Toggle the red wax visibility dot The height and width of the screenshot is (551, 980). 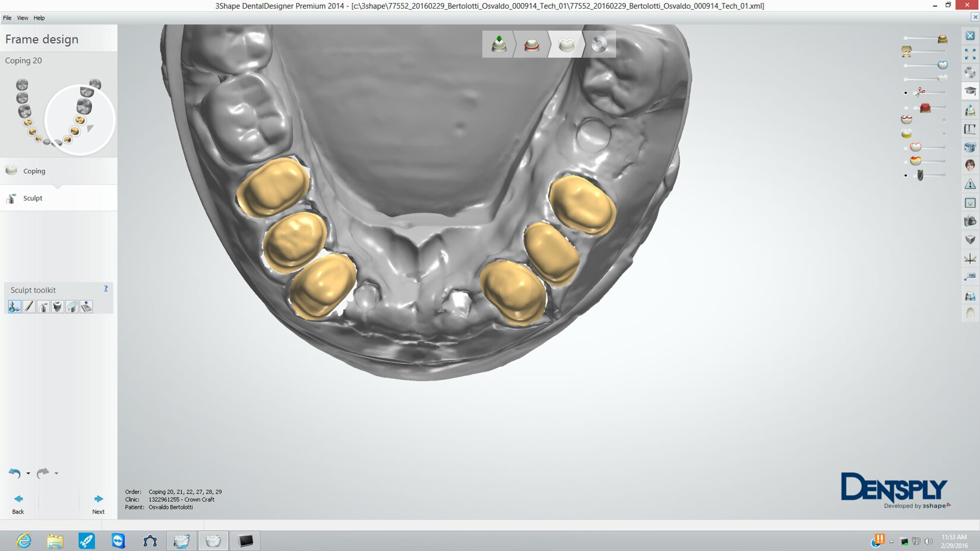coord(906,108)
